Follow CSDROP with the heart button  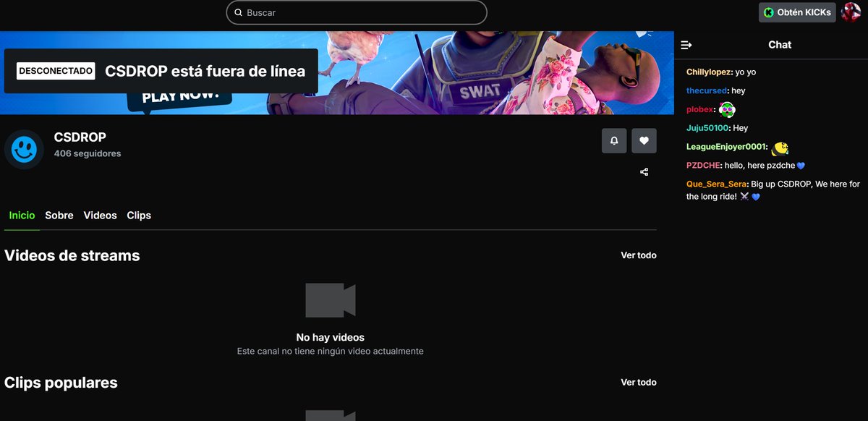pyautogui.click(x=644, y=141)
